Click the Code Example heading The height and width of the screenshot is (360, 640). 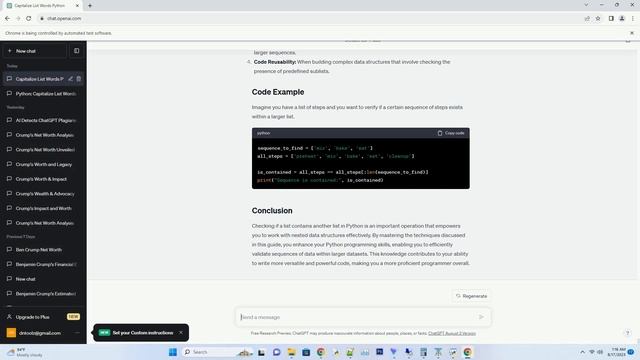point(278,92)
